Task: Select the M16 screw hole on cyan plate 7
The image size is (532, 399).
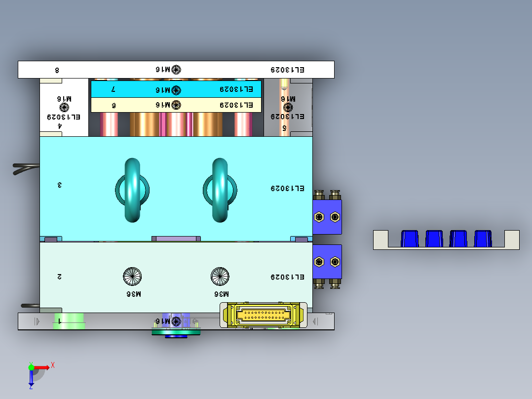Action: [x=176, y=90]
